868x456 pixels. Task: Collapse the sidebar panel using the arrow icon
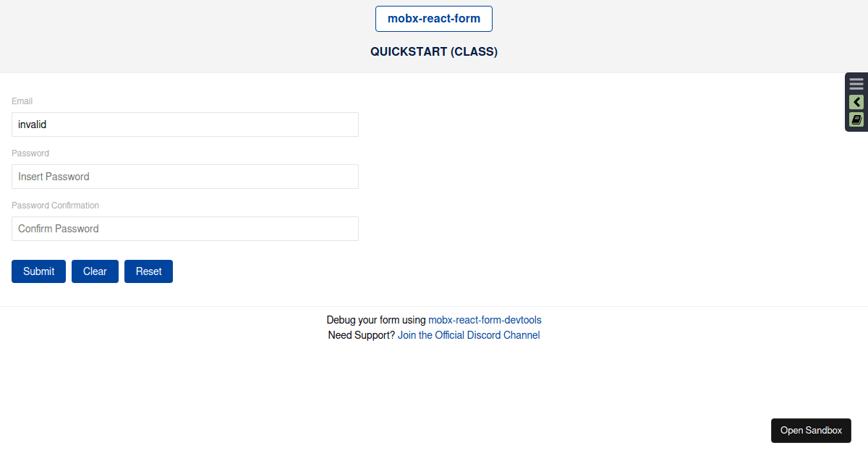pyautogui.click(x=856, y=102)
